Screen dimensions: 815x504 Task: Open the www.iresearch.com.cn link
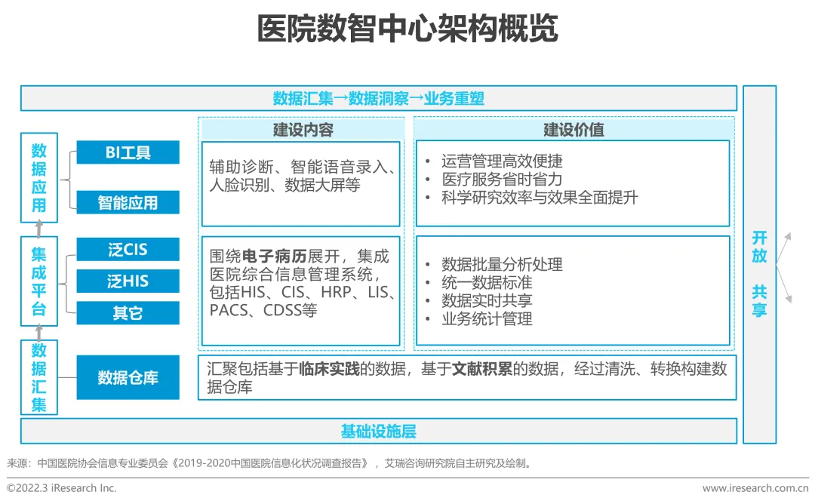(755, 488)
